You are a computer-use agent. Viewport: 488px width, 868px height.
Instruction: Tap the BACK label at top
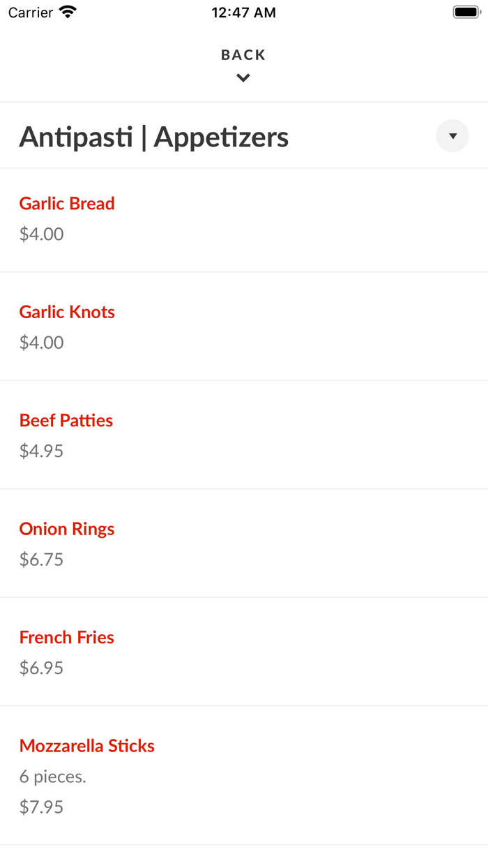(243, 55)
